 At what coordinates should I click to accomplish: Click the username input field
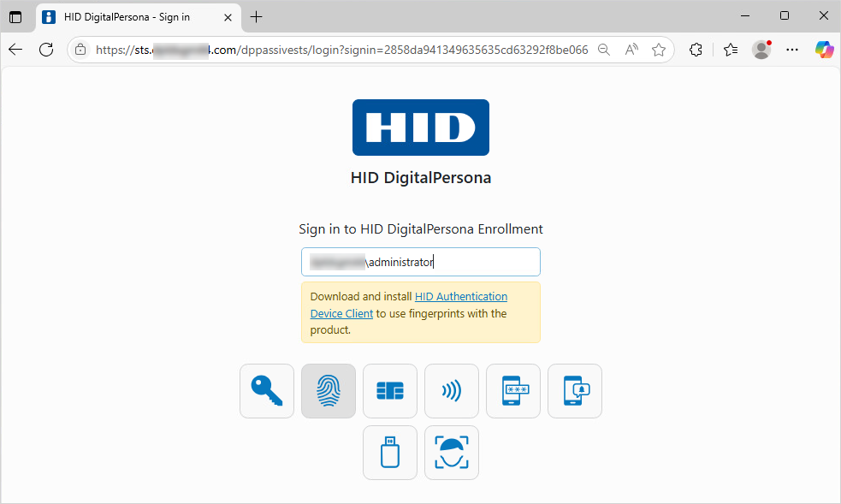[x=420, y=262]
